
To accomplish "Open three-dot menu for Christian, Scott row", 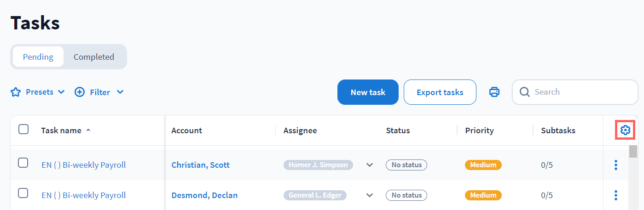I will click(x=616, y=165).
